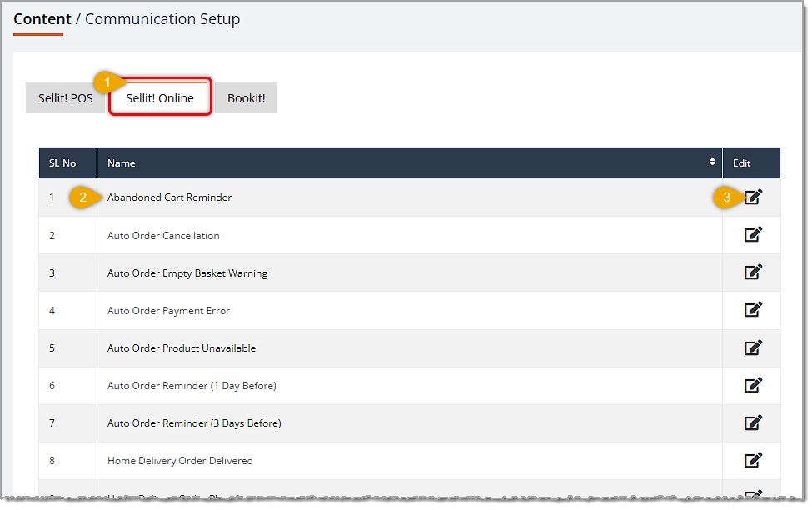The height and width of the screenshot is (510, 812).
Task: Select Auto Order Reminder (3 Days Before) text
Action: point(194,423)
